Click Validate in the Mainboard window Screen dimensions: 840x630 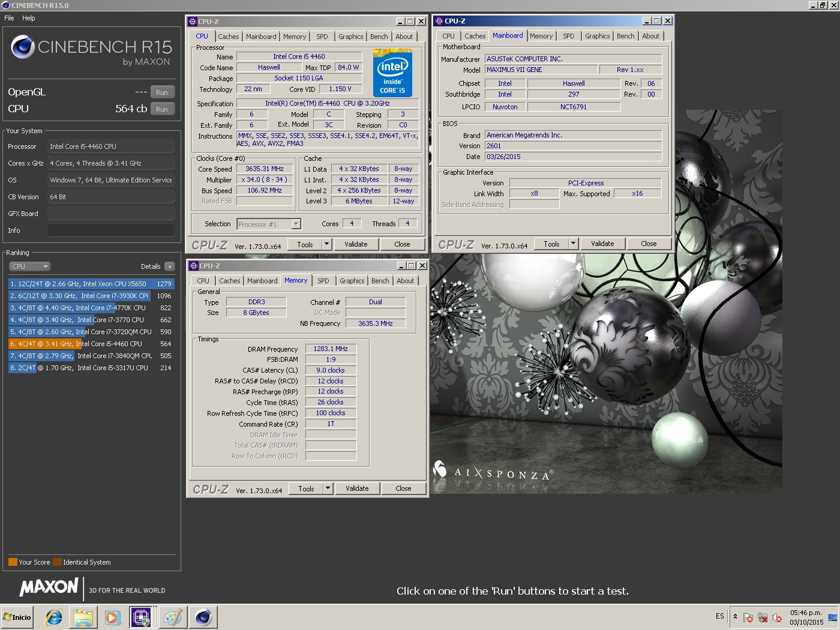[x=602, y=244]
